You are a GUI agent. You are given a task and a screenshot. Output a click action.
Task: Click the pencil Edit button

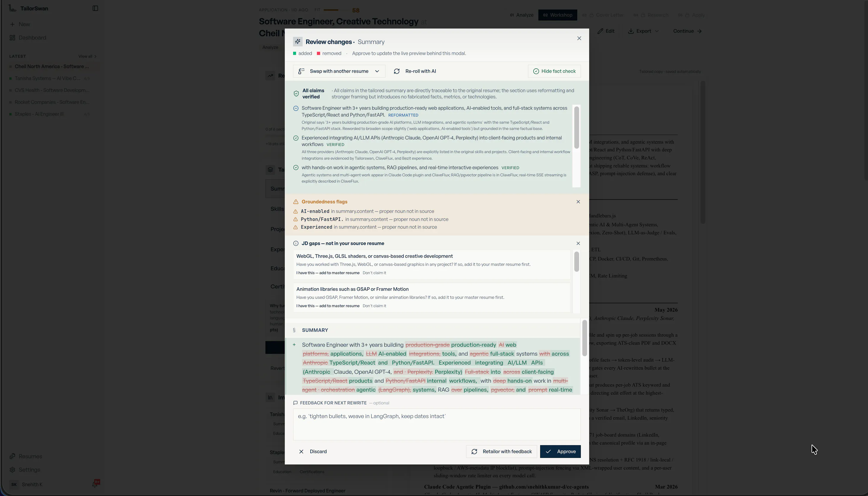606,31
